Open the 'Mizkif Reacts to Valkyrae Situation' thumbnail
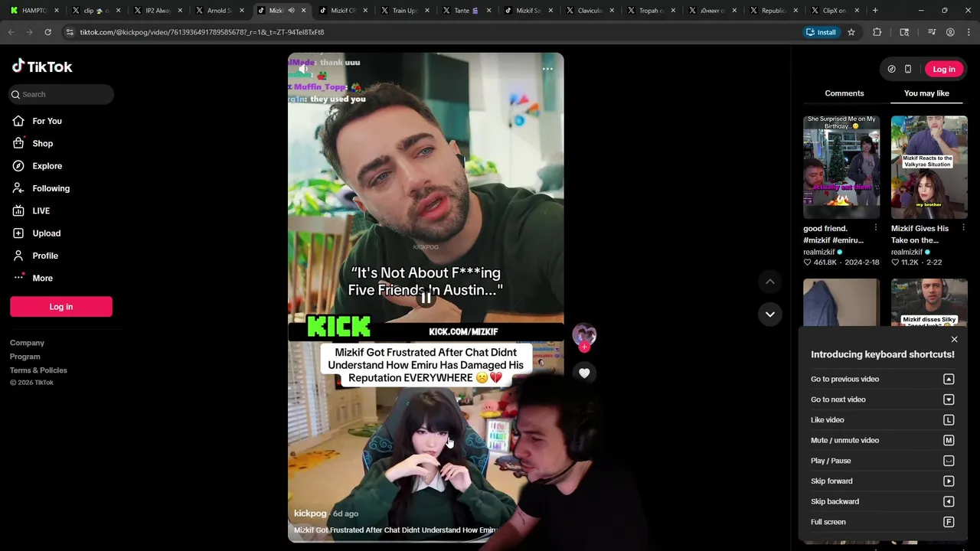Screen dimensions: 980x551 (x=929, y=167)
